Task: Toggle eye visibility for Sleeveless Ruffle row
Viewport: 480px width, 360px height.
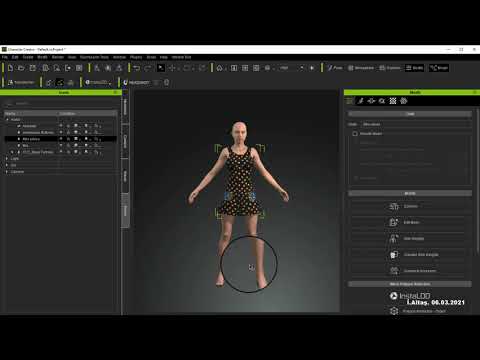Action: [61, 132]
